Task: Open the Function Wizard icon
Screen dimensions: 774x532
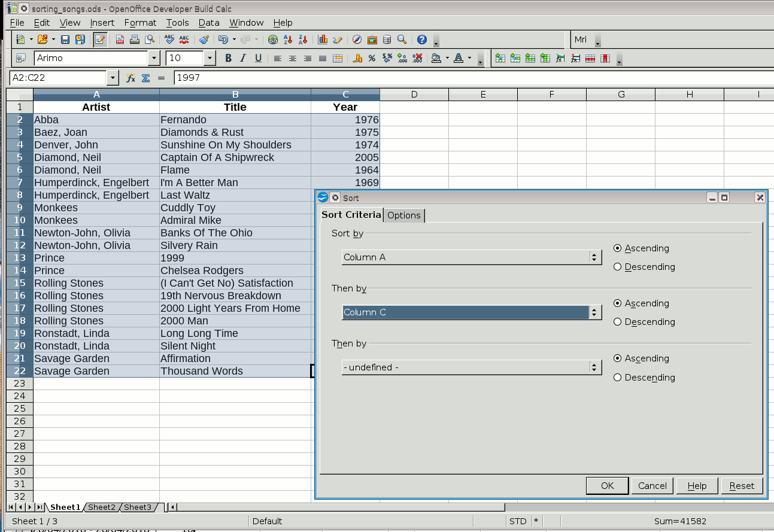Action: [130, 78]
